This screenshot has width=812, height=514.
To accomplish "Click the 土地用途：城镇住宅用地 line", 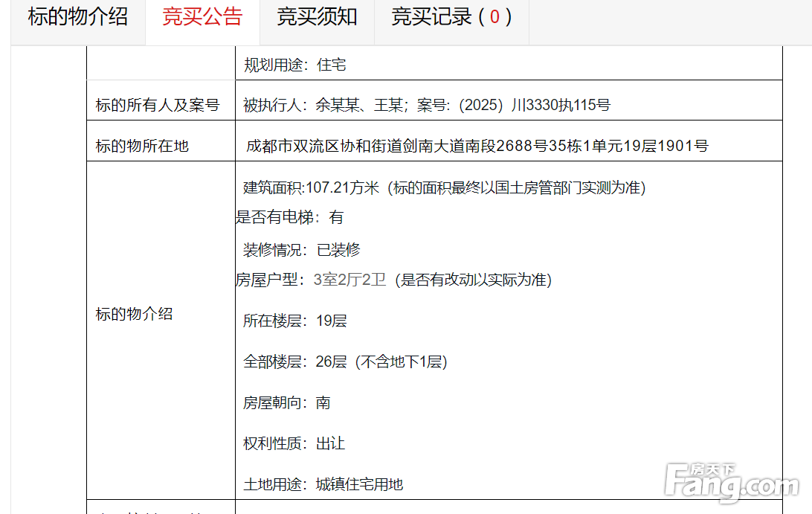I will pyautogui.click(x=323, y=484).
